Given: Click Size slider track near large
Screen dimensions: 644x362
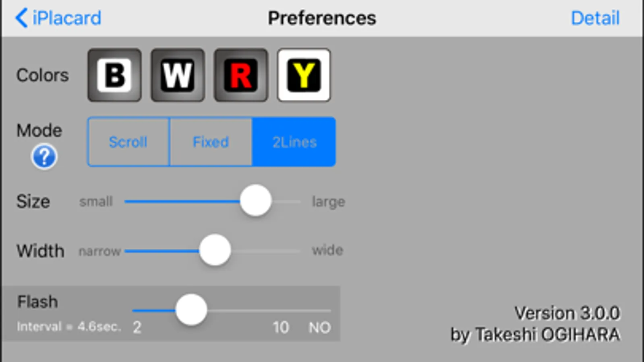Looking at the screenshot, I should 294,201.
